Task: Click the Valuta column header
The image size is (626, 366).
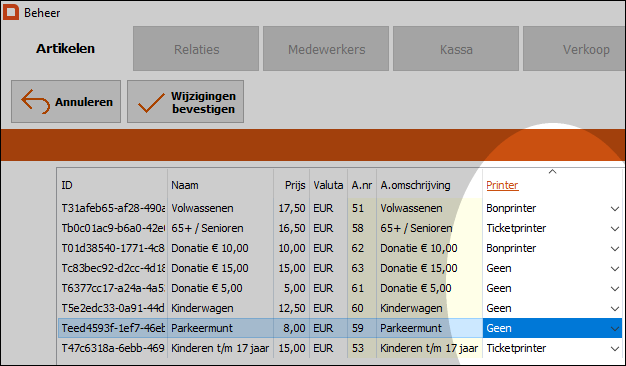Action: (328, 185)
